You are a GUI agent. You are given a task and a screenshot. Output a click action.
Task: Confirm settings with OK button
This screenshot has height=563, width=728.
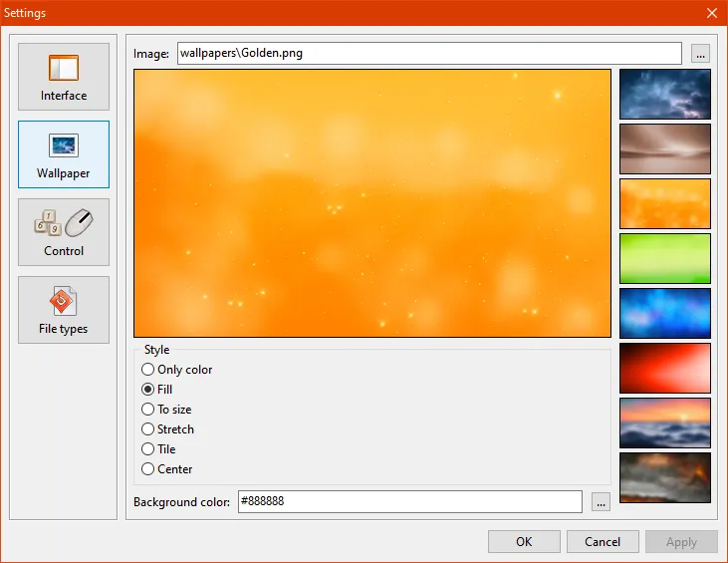pyautogui.click(x=524, y=542)
